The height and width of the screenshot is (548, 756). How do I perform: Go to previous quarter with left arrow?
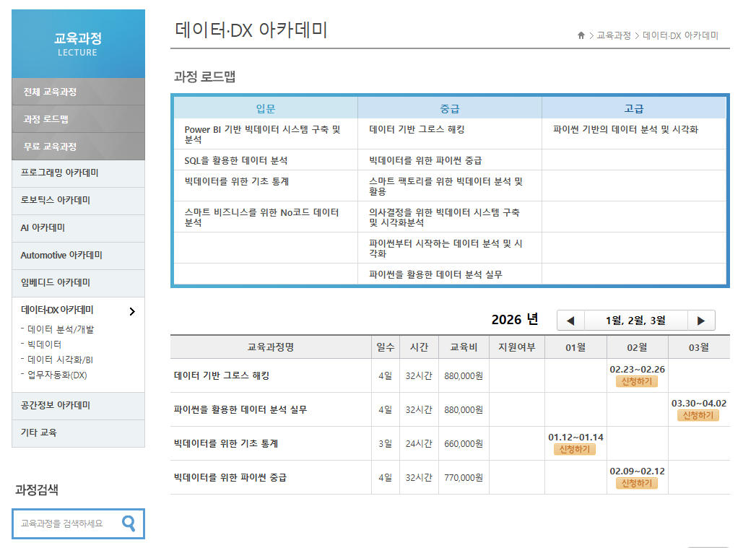570,321
